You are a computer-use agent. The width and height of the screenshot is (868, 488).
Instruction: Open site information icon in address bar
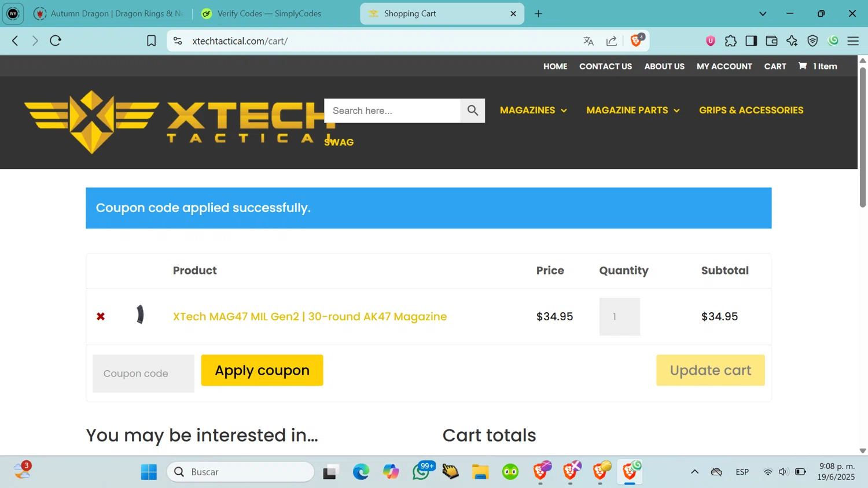coord(178,40)
